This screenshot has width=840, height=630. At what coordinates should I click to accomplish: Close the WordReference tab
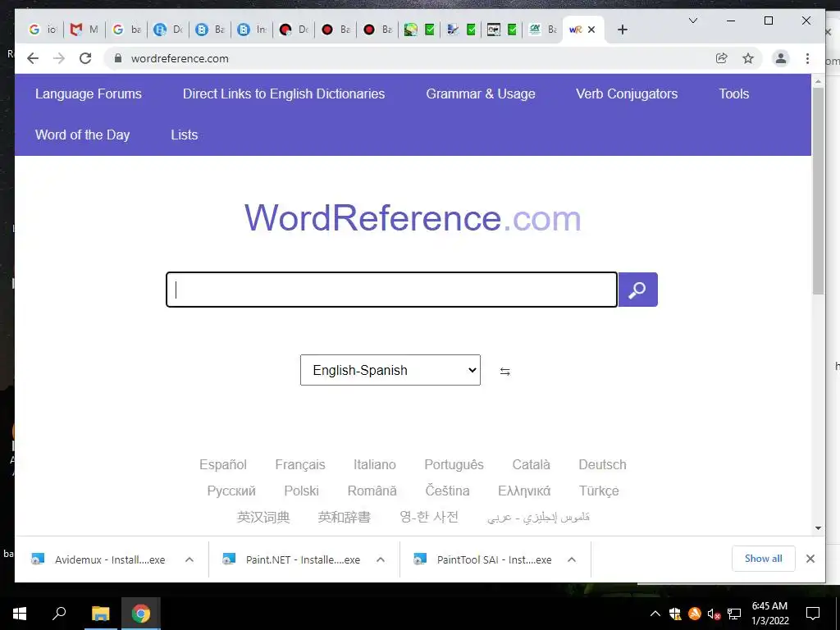(591, 30)
